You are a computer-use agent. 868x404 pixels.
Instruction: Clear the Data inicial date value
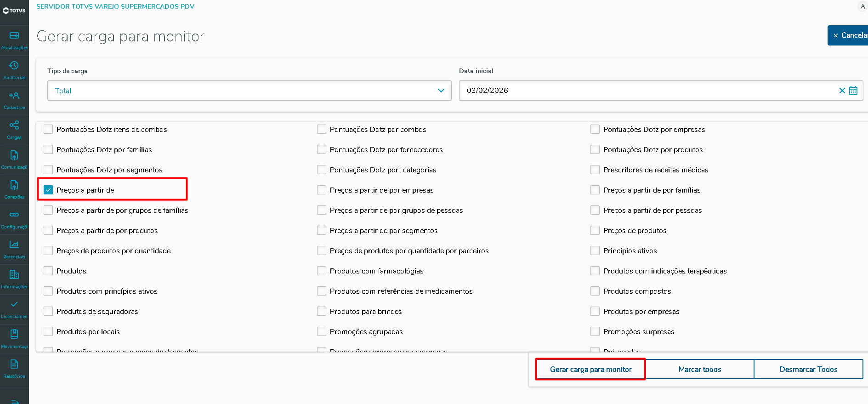click(x=842, y=91)
